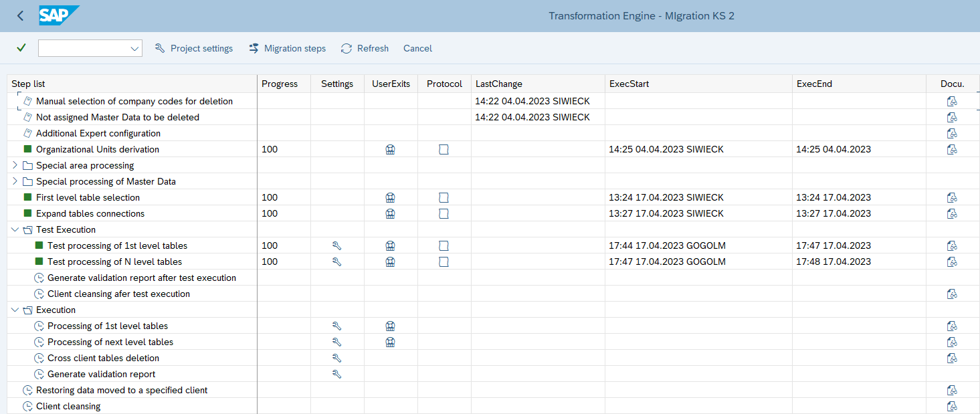Open documentation for Restoring data moved to client
980x414 pixels.
coord(952,391)
